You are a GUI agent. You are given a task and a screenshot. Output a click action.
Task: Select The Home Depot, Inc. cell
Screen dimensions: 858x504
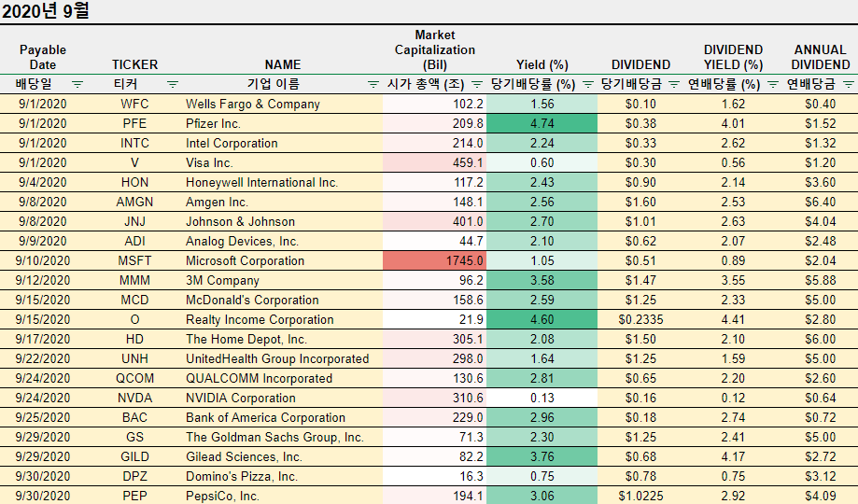(282, 340)
